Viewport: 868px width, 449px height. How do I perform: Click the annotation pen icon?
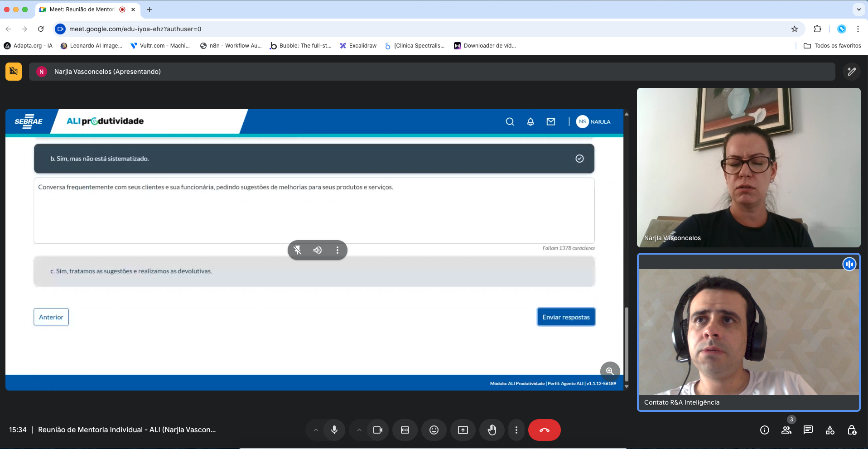[852, 72]
